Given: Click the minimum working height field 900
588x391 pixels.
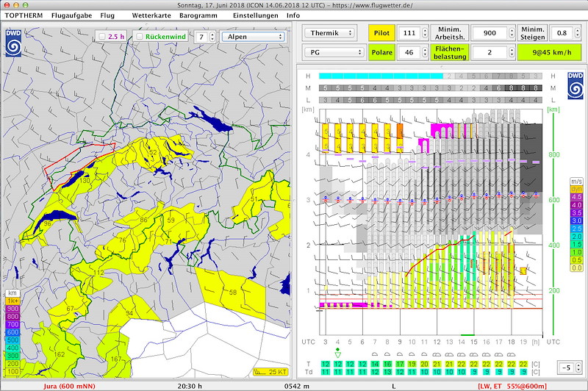Looking at the screenshot, I should (490, 32).
